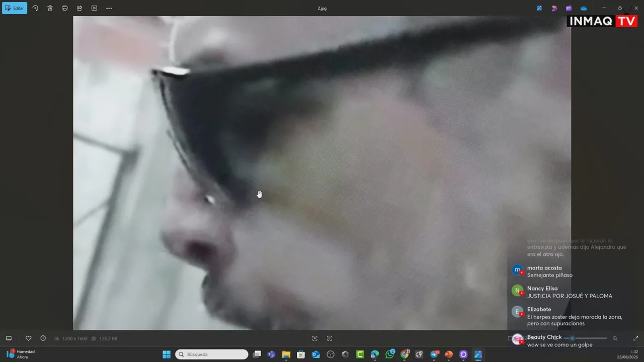
Task: Open the OneDrive cloud icon
Action: (x=584, y=8)
